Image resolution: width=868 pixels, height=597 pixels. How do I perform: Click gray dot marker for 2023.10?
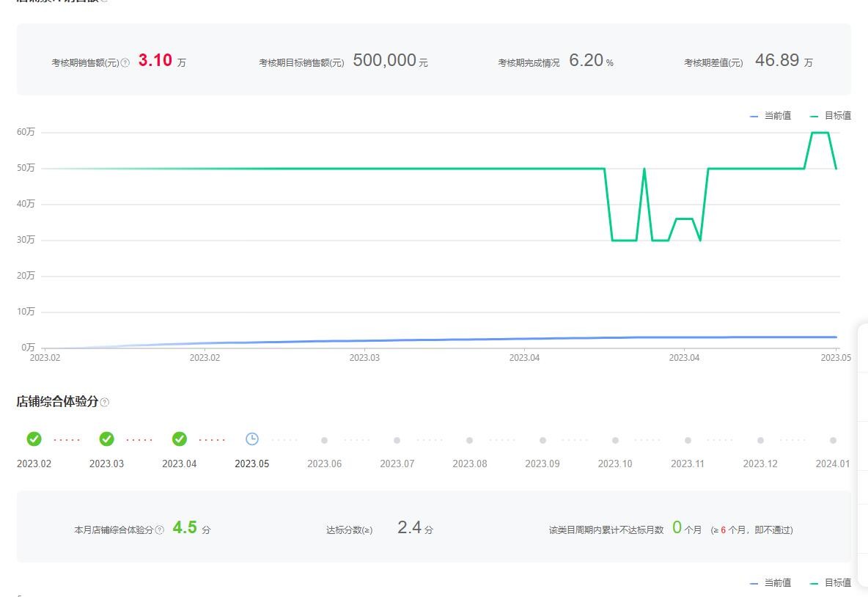(x=615, y=440)
